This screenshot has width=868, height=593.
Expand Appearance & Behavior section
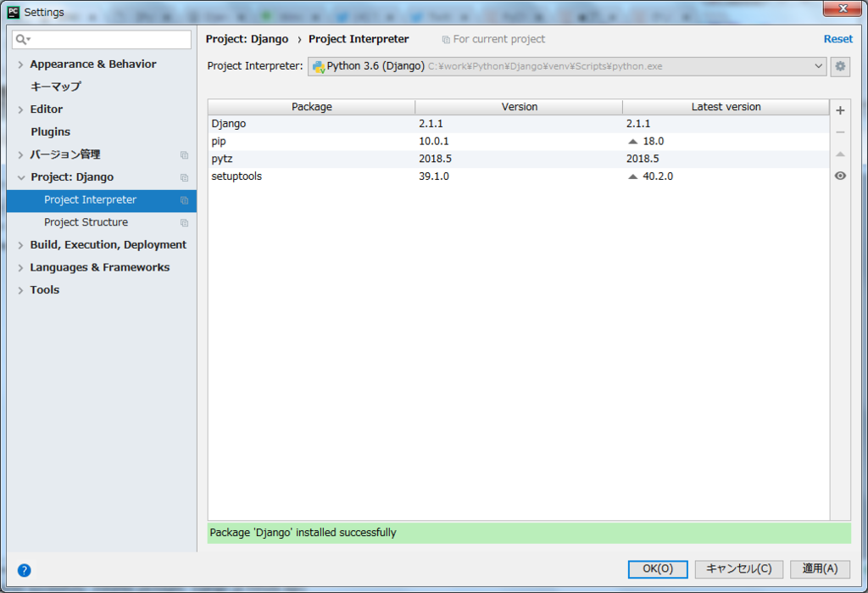coord(20,64)
